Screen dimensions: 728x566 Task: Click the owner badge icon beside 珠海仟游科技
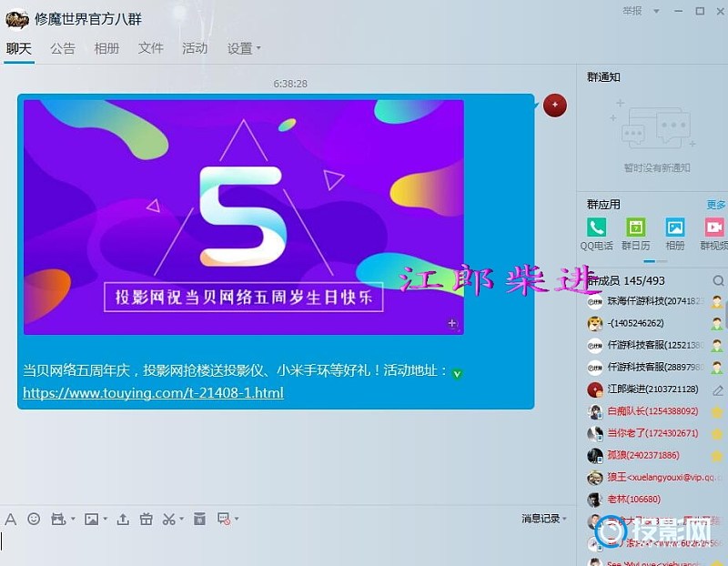pos(717,302)
